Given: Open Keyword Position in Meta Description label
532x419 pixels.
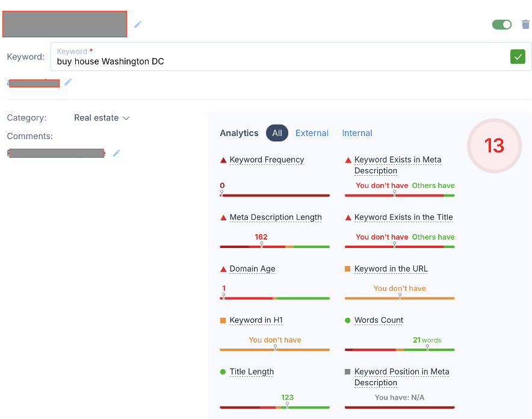Looking at the screenshot, I should tap(402, 377).
